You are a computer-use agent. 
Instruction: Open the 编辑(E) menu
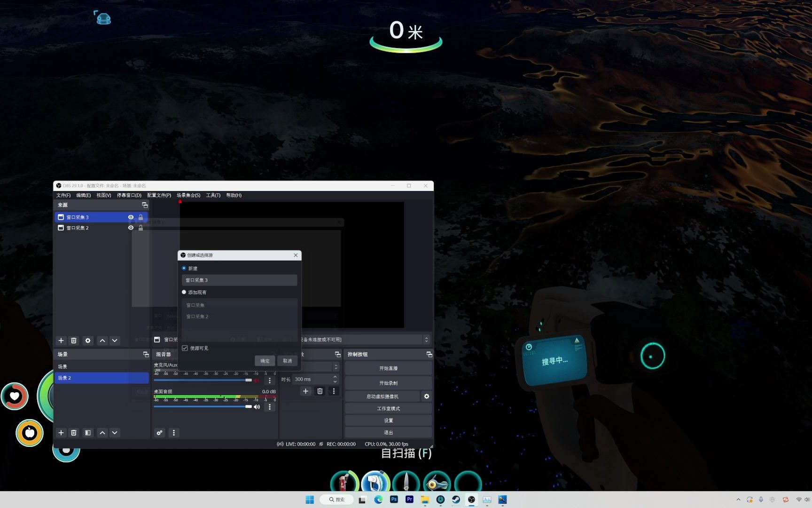coord(84,195)
